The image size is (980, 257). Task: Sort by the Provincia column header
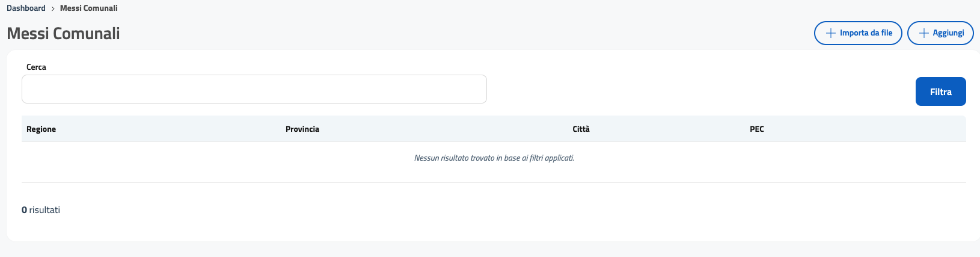(x=302, y=129)
